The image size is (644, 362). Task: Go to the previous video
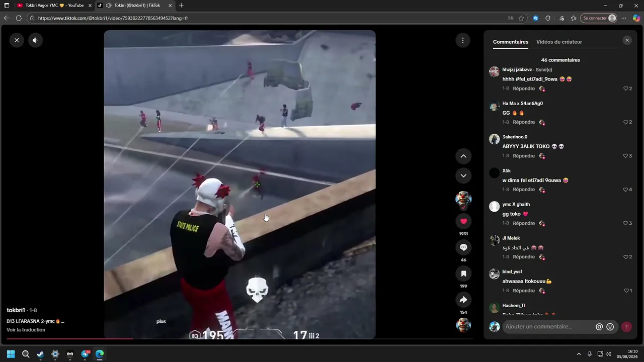coord(463,156)
